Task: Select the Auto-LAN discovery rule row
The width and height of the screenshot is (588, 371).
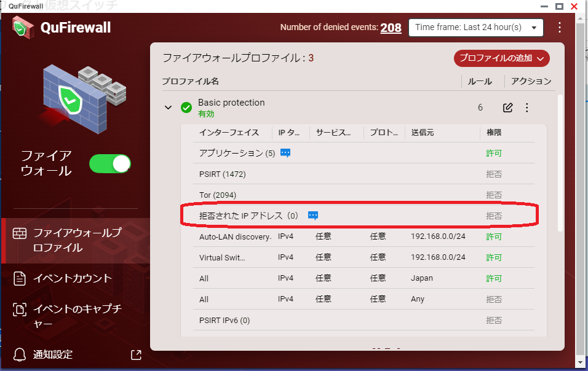Action: tap(364, 236)
